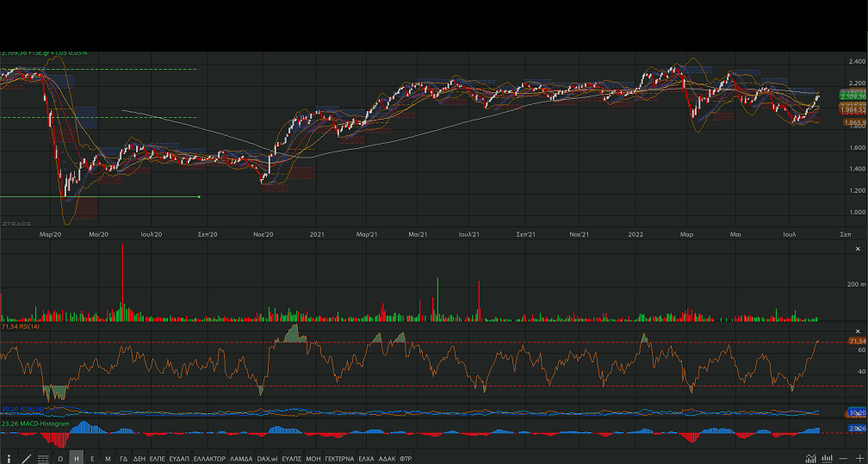Open the ΓΔ index symbol
Viewport: 868px width, 464px height.
click(x=123, y=459)
